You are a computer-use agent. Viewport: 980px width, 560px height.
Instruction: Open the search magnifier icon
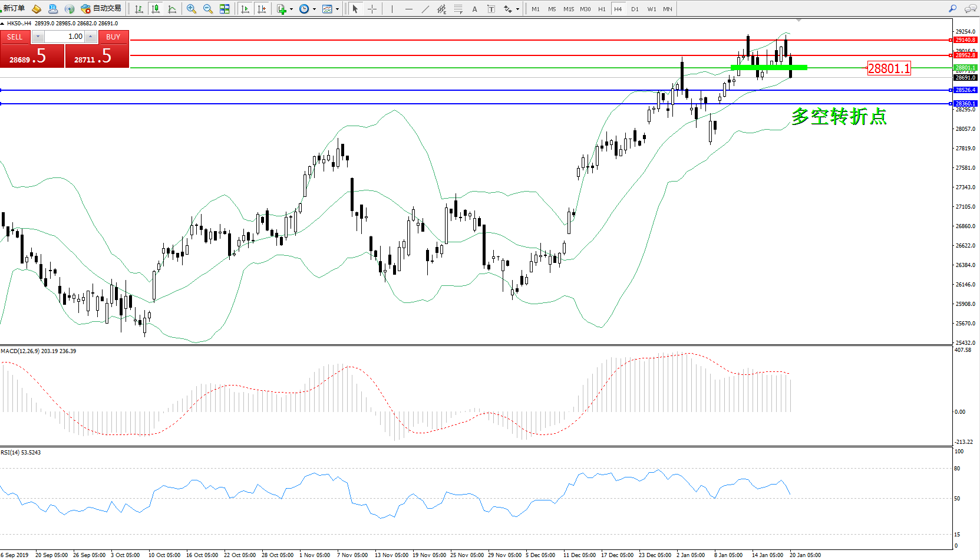(x=952, y=9)
